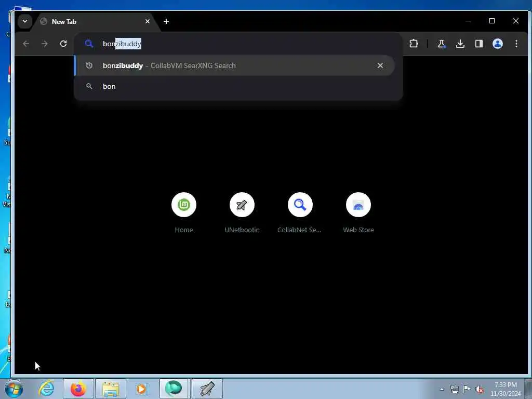Open Windows Media Player from taskbar

pyautogui.click(x=142, y=389)
